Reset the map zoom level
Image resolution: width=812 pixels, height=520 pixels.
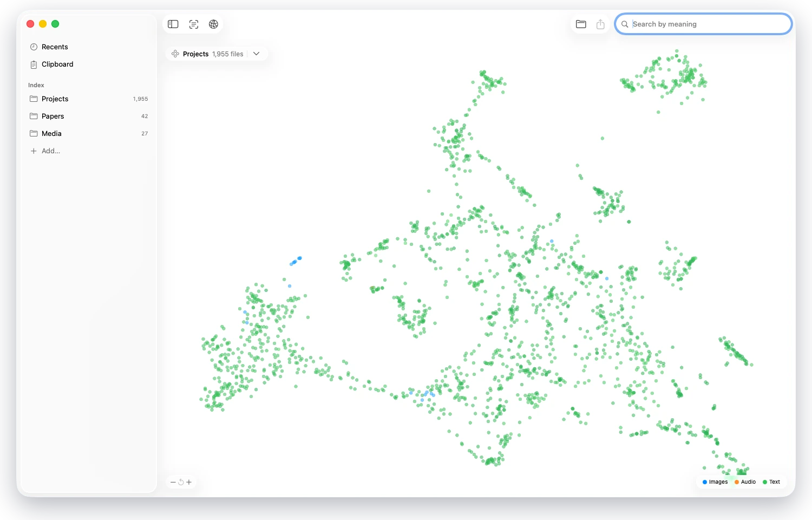[x=181, y=482]
